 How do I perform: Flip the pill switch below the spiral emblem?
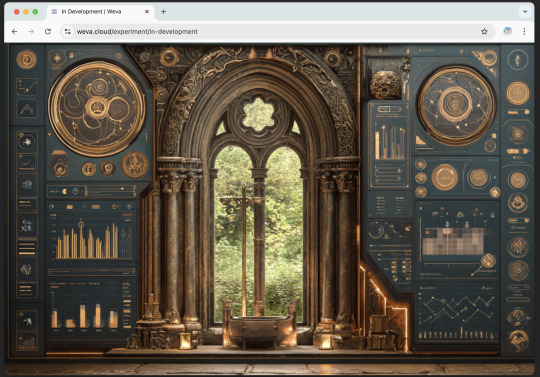[518, 151]
